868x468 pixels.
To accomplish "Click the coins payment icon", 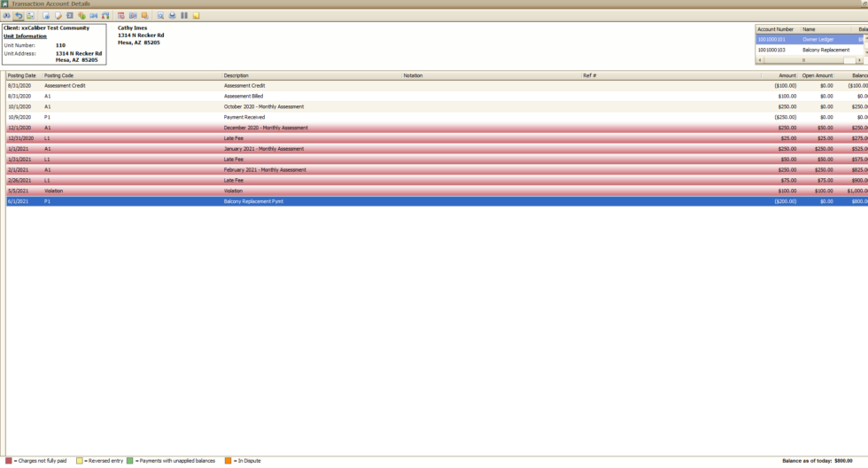I will pyautogui.click(x=81, y=15).
